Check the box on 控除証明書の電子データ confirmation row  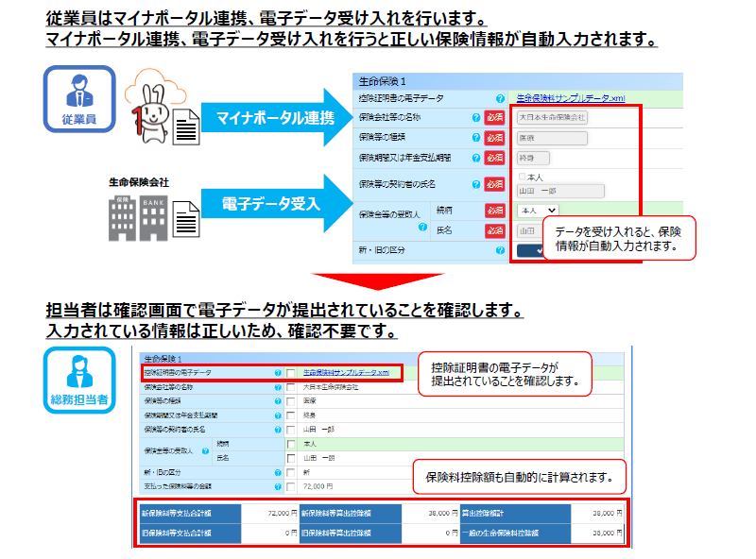click(x=291, y=373)
